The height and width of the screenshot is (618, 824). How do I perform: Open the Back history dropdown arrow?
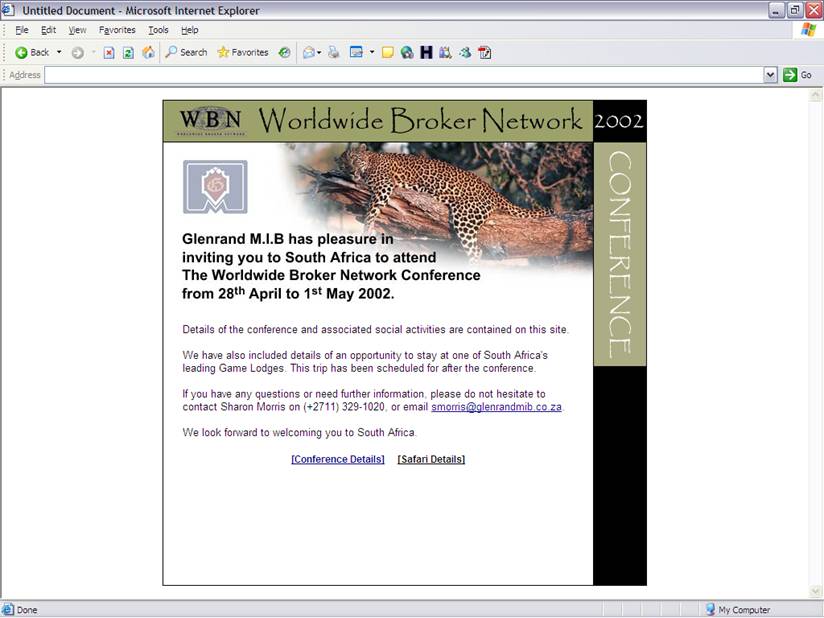[59, 52]
